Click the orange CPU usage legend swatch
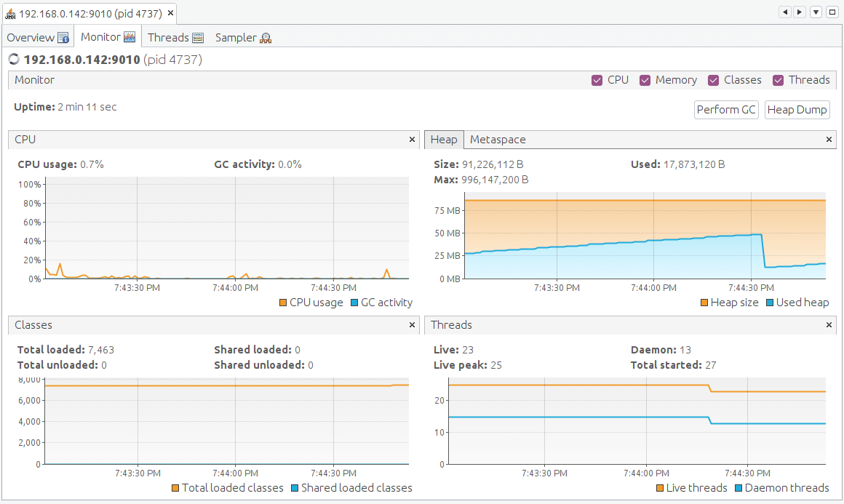 click(283, 303)
